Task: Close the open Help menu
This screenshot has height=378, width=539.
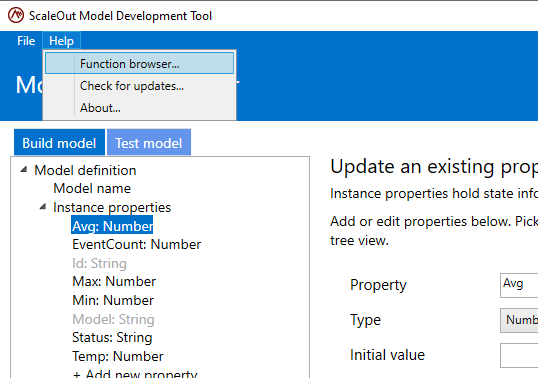Action: point(61,41)
